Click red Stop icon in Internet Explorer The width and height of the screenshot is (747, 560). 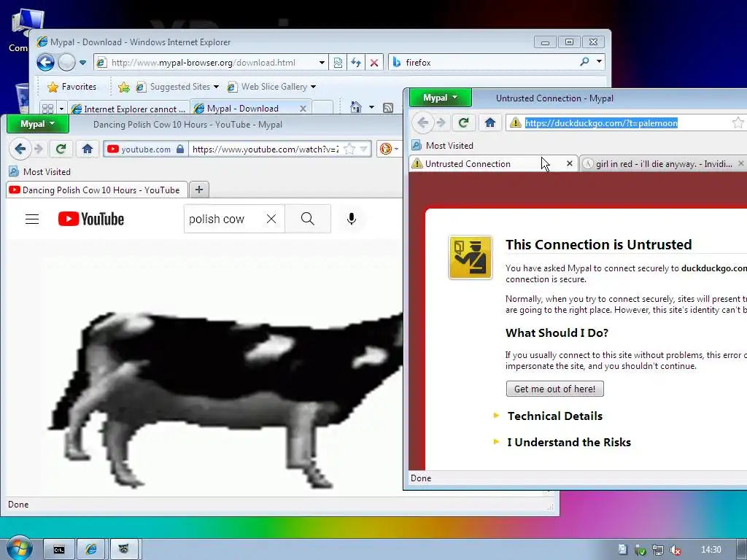tap(374, 63)
